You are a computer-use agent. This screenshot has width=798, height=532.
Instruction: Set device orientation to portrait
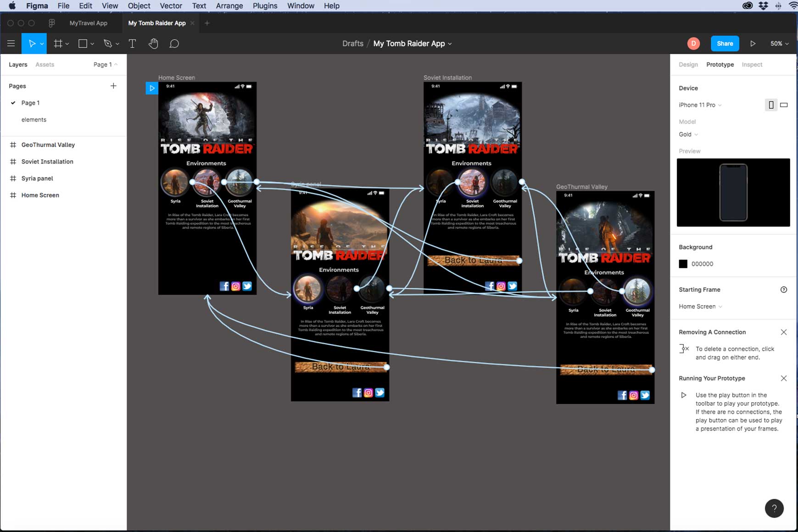(x=771, y=105)
